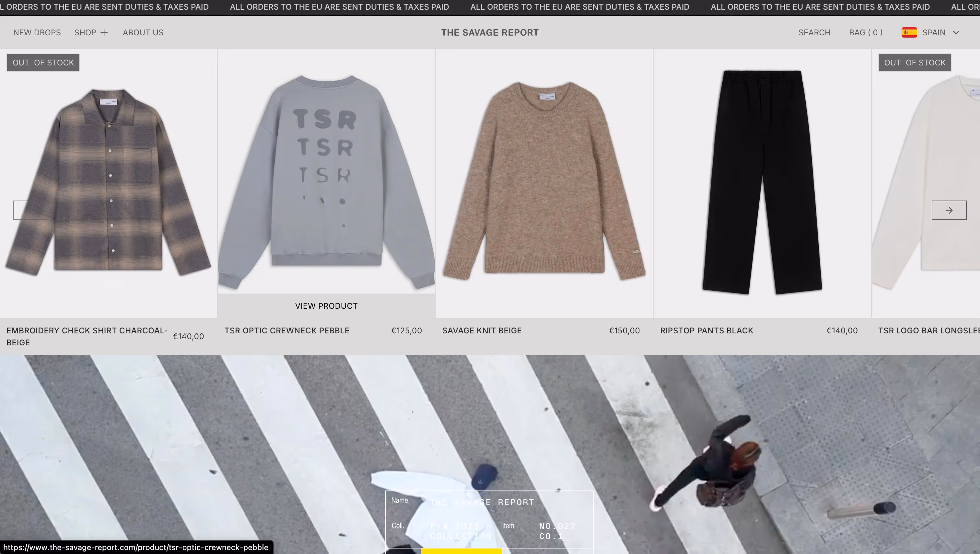Screen dimensions: 980x554
Task: Click the carousel previous arrow button
Action: point(30,210)
